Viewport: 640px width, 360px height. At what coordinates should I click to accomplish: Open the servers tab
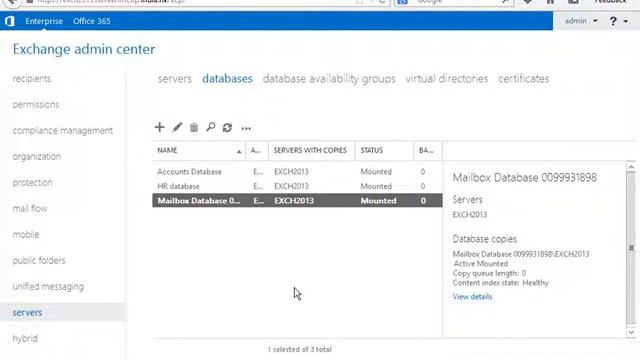[175, 79]
